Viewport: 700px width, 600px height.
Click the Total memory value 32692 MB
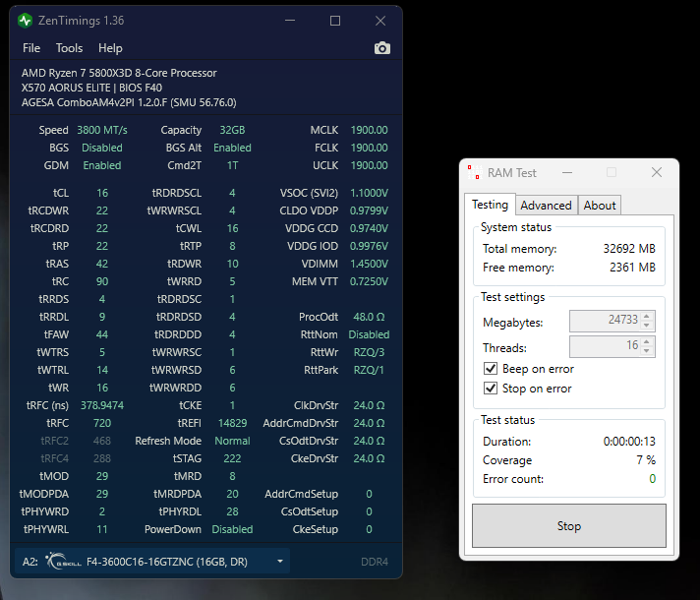pos(629,249)
